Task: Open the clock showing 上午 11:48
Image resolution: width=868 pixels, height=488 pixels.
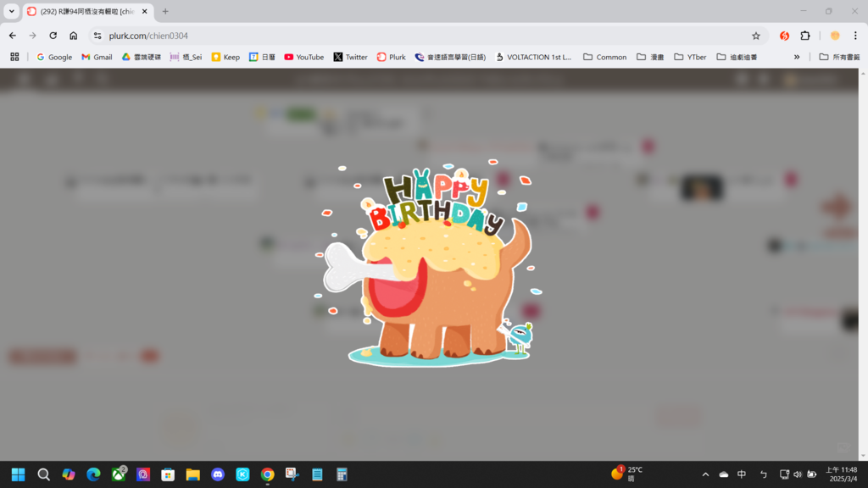Action: [x=842, y=474]
